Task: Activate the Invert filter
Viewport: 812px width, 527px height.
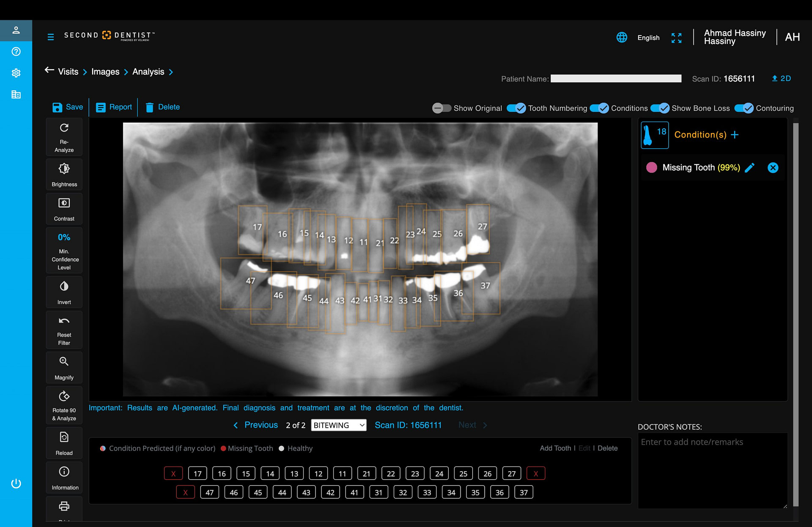Action: [64, 292]
